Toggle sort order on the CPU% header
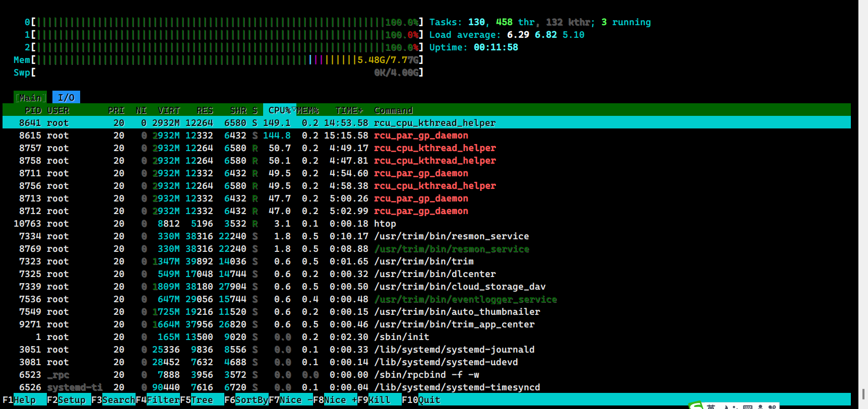Image resolution: width=868 pixels, height=409 pixels. click(x=280, y=110)
